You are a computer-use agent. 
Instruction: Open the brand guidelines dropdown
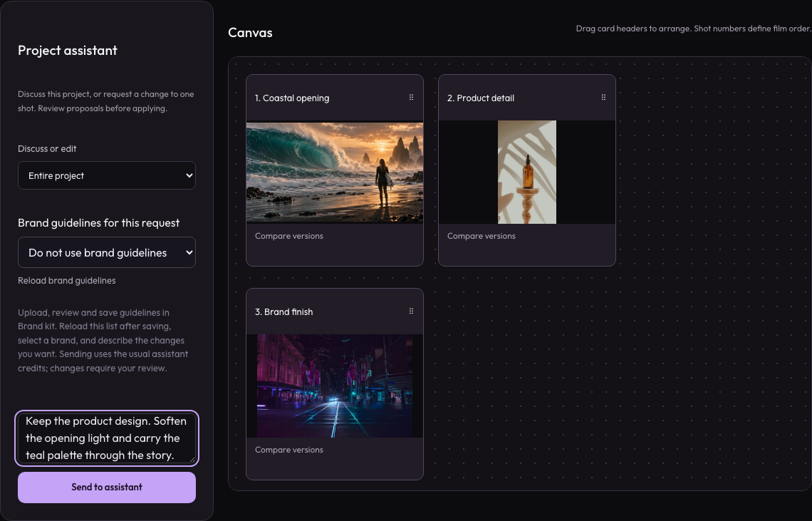coord(107,252)
